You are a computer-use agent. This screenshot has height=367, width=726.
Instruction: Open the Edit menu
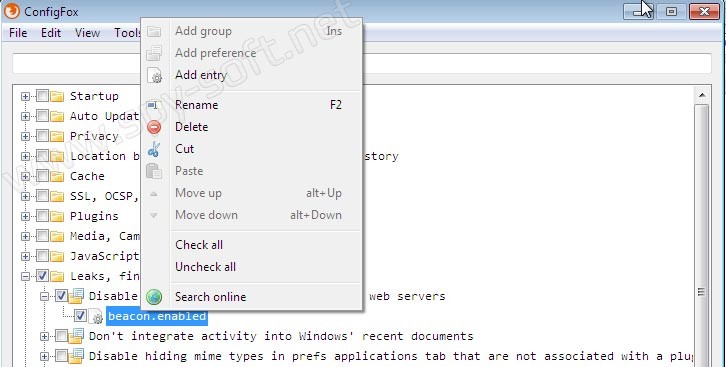click(51, 33)
